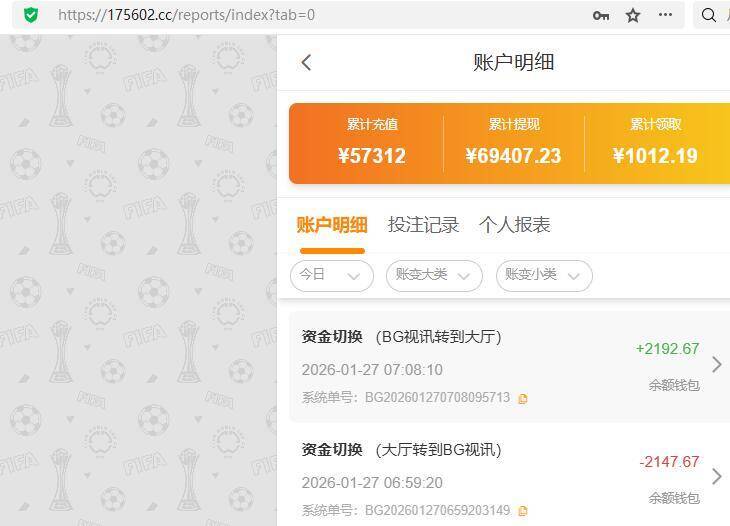This screenshot has width=730, height=526.
Task: Expand the 账变小类 filter dropdown
Action: click(x=544, y=276)
